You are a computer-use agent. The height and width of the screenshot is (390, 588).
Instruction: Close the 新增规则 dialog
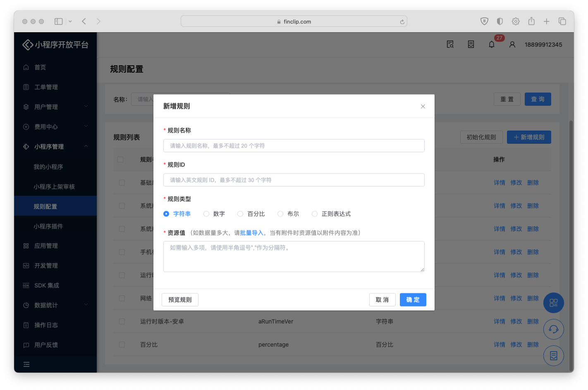[423, 107]
